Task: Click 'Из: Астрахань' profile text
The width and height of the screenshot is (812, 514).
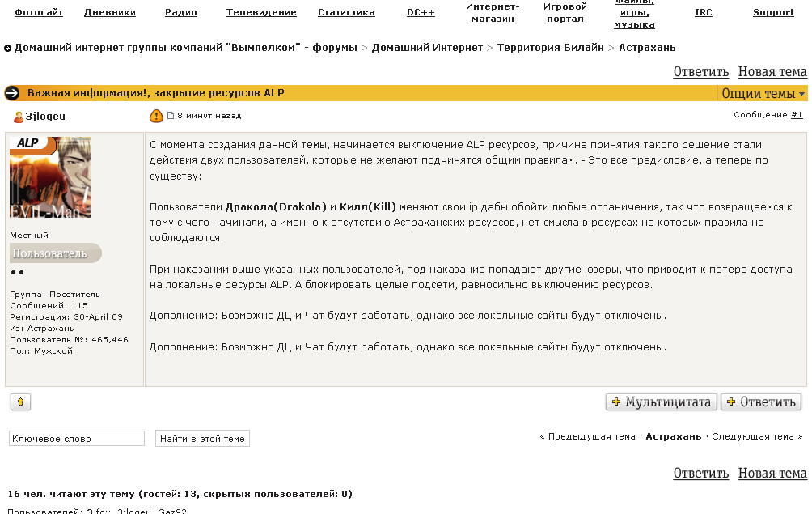Action: (x=42, y=329)
